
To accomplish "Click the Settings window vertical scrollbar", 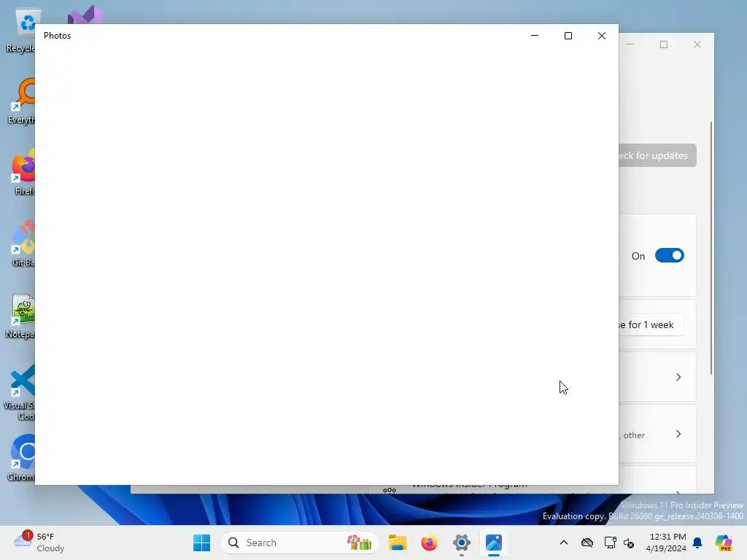I will 711,248.
